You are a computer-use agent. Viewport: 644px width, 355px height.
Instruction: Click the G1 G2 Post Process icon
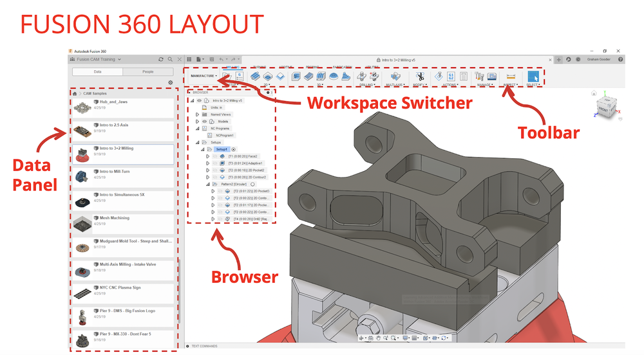(x=451, y=77)
